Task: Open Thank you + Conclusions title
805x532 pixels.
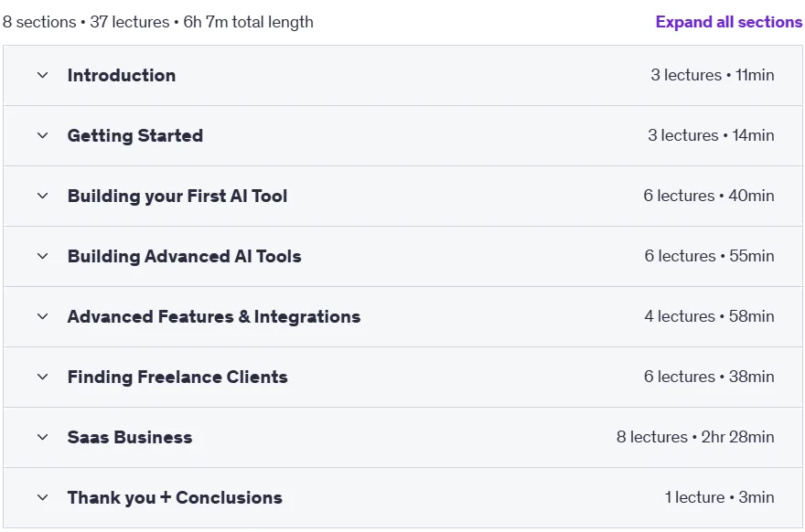Action: [x=175, y=497]
